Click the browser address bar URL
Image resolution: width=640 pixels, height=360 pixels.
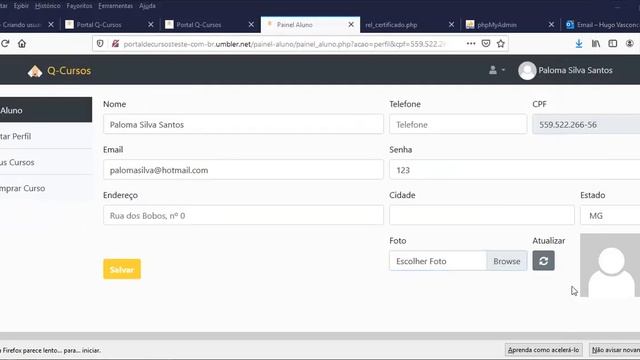(x=284, y=44)
